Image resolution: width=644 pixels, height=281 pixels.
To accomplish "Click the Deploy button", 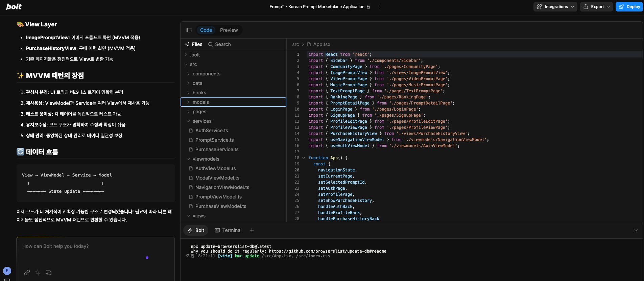I will point(629,7).
